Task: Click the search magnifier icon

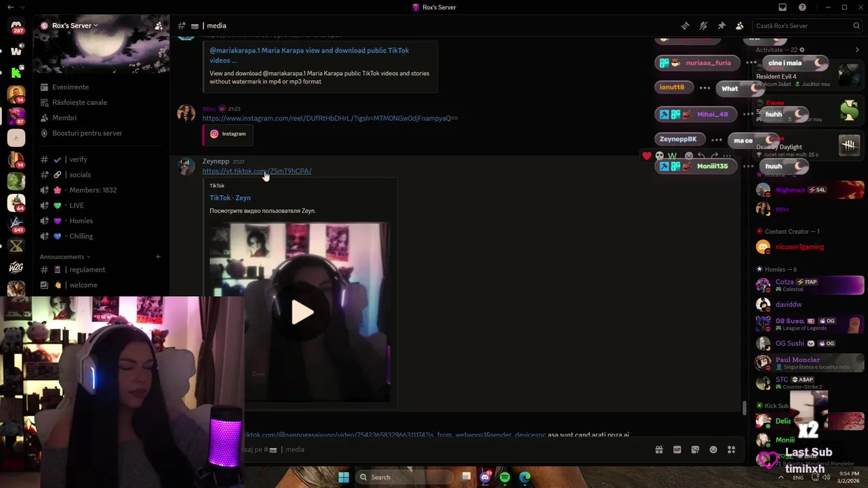Action: (x=856, y=26)
